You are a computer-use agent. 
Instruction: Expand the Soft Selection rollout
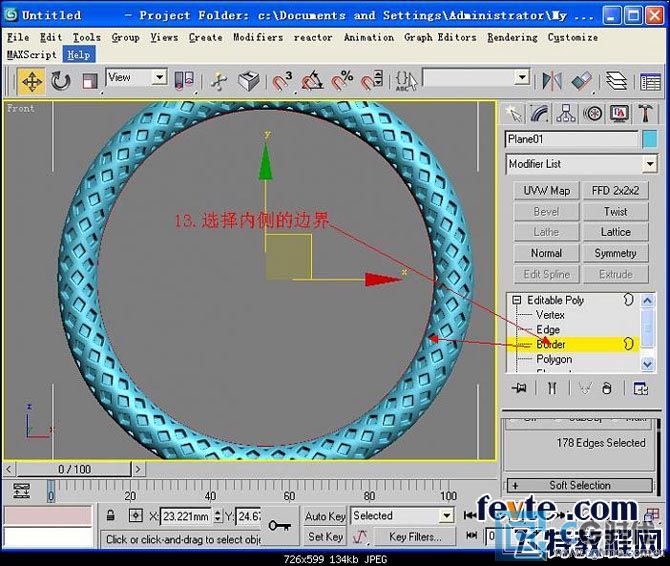[x=580, y=486]
